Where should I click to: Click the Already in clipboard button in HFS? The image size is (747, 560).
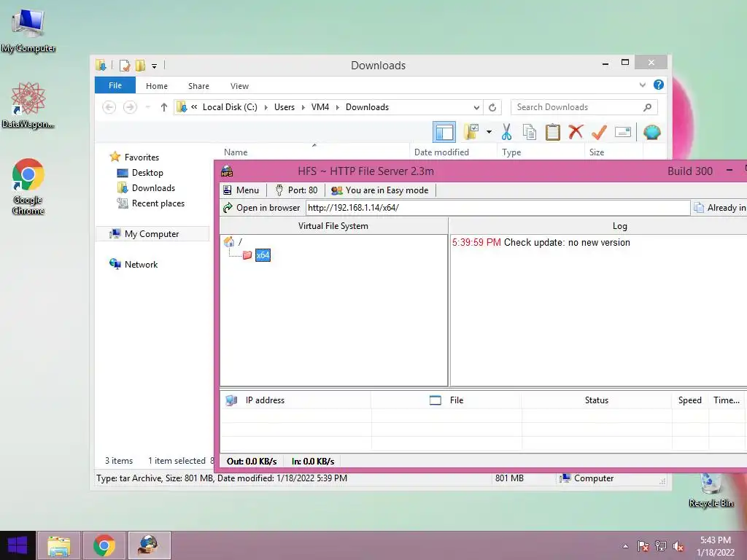pos(719,208)
